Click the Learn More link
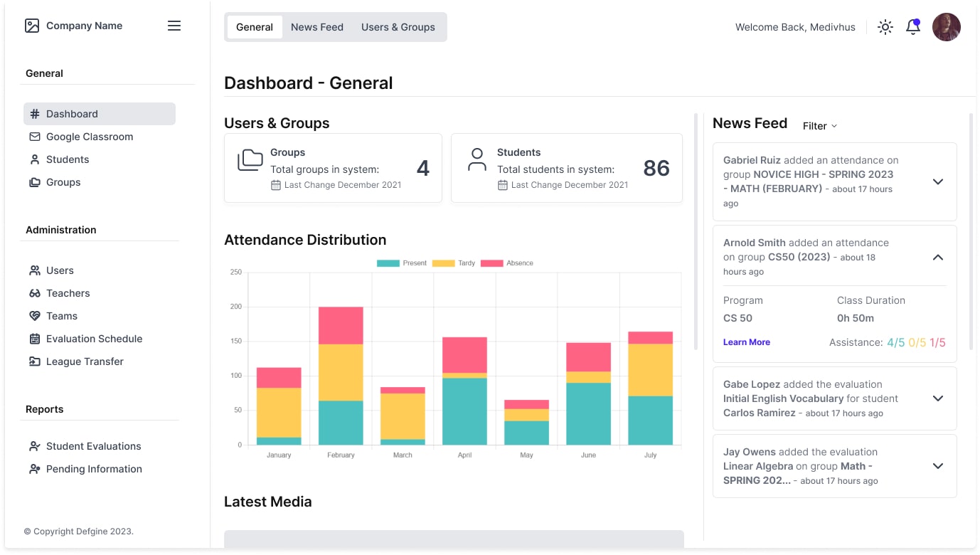The image size is (980, 555). (x=746, y=342)
